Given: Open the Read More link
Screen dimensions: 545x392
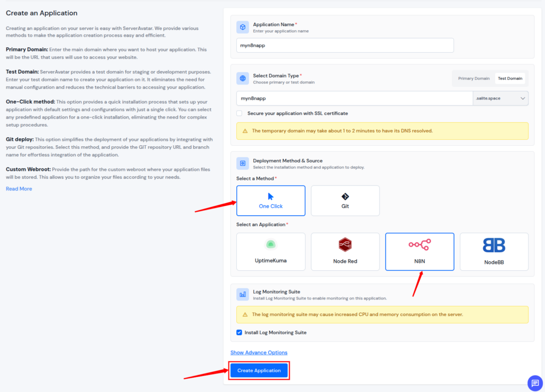Looking at the screenshot, I should [x=19, y=188].
